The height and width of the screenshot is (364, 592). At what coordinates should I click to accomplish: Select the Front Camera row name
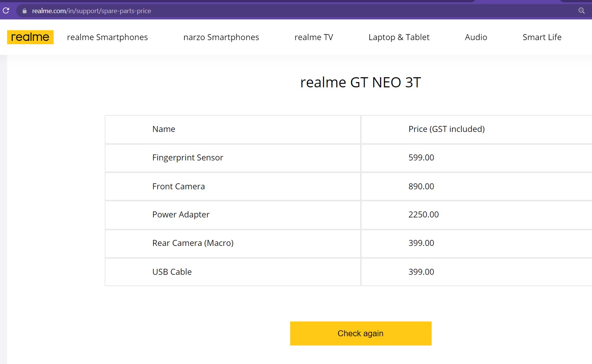point(179,186)
